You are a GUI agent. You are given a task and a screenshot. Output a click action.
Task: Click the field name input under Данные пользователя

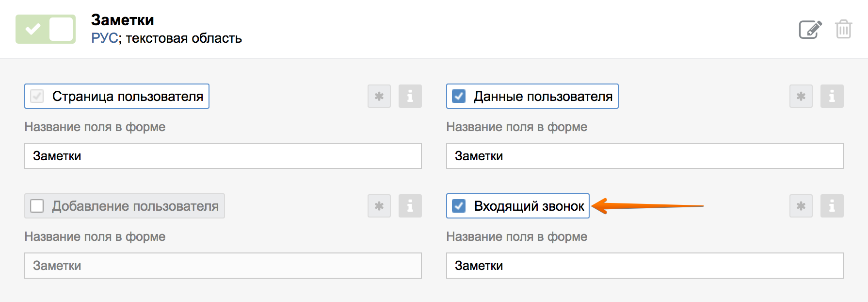point(645,156)
